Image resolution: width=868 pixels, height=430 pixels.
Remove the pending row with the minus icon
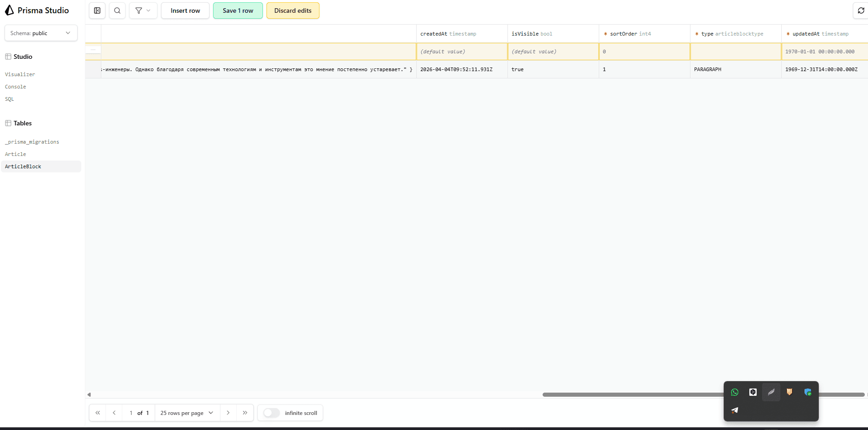click(x=93, y=49)
